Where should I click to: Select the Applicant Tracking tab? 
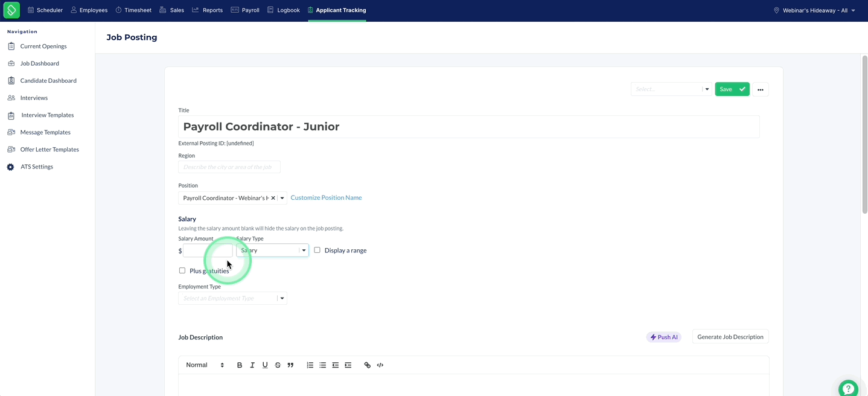(337, 10)
